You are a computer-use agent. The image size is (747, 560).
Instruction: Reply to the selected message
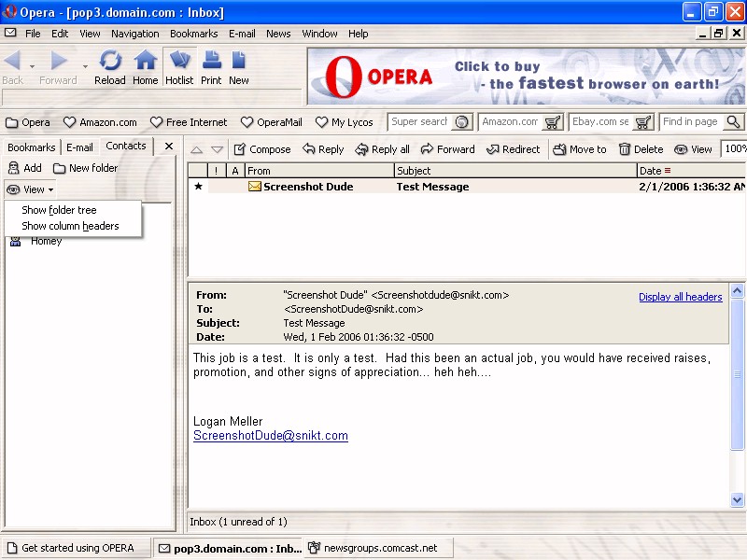(323, 149)
